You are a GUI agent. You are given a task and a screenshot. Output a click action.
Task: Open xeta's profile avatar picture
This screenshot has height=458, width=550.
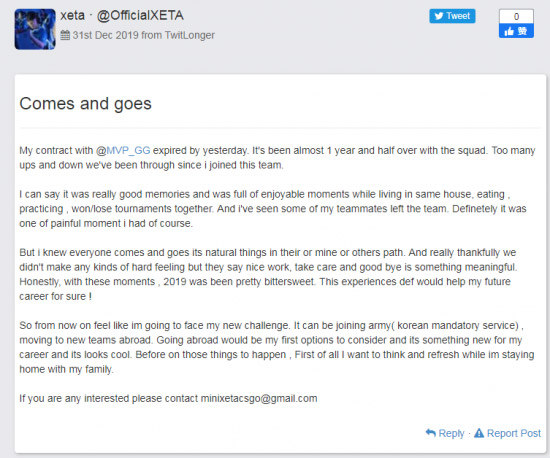pos(35,29)
